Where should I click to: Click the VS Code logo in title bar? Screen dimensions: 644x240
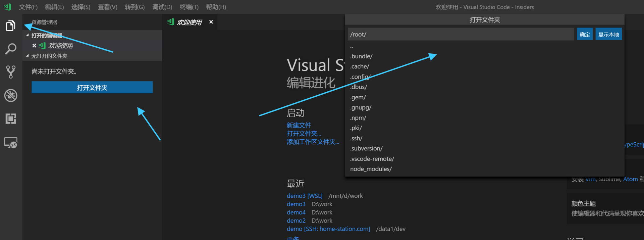point(7,7)
